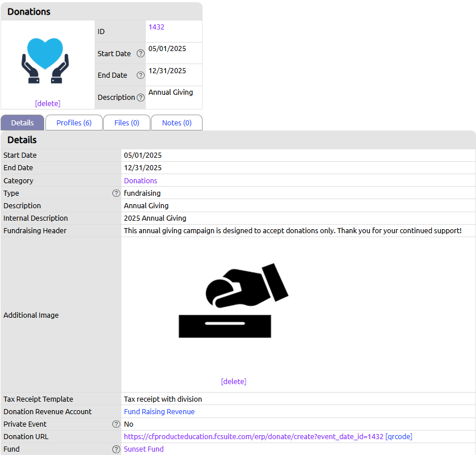This screenshot has height=455, width=476.
Task: Click the Private Event help icon
Action: 116,424
